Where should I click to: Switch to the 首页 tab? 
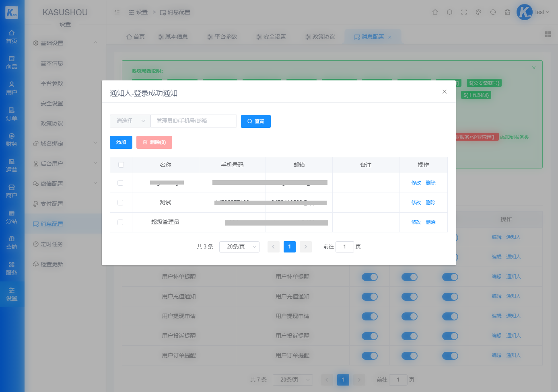(x=136, y=37)
